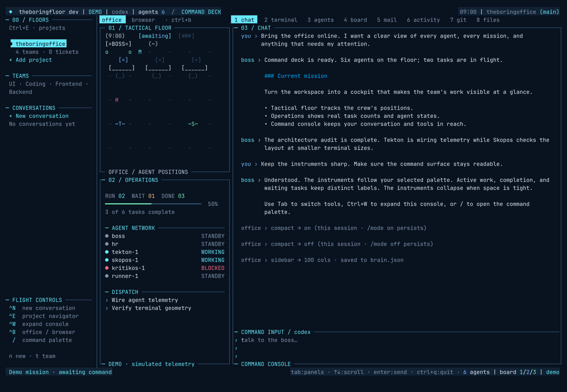Click the / command palette shortcut
Viewport: 567px width, 392px height.
[x=42, y=340]
